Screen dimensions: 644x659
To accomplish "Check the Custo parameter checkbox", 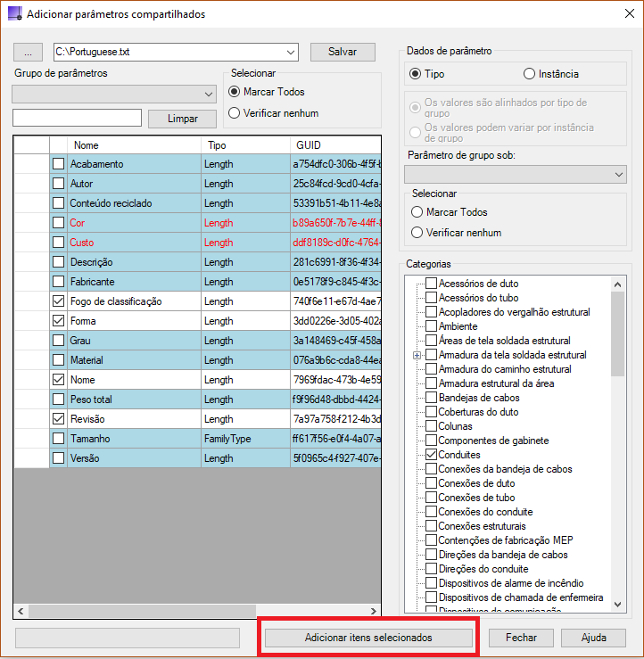I will 59,243.
